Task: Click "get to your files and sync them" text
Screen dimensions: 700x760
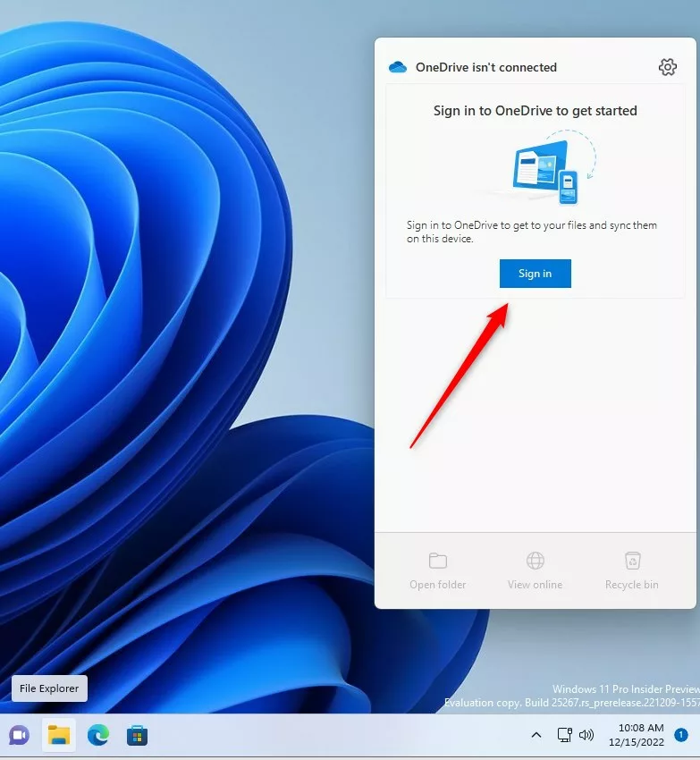Action: coord(585,225)
